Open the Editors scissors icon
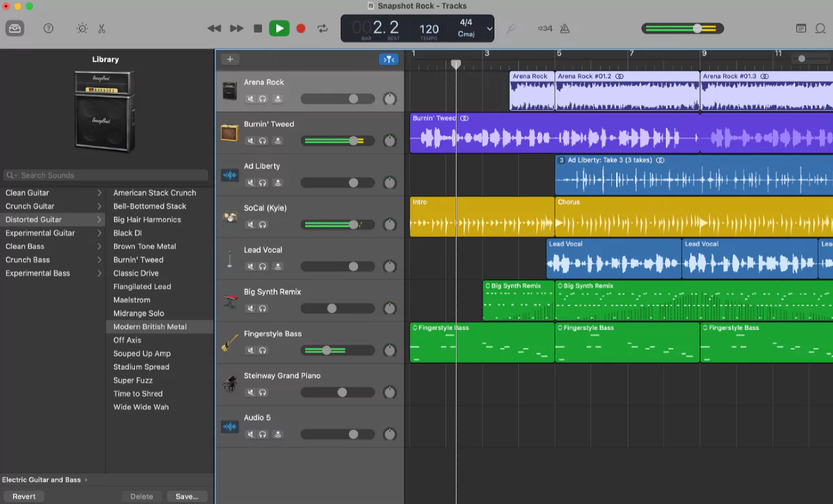Screen dimensions: 833x504 101,28
